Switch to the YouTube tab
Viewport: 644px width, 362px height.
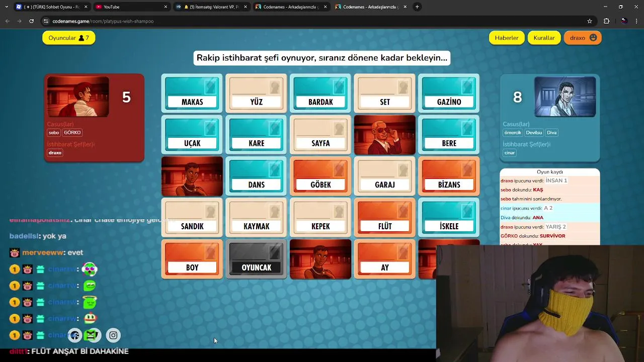tap(131, 7)
